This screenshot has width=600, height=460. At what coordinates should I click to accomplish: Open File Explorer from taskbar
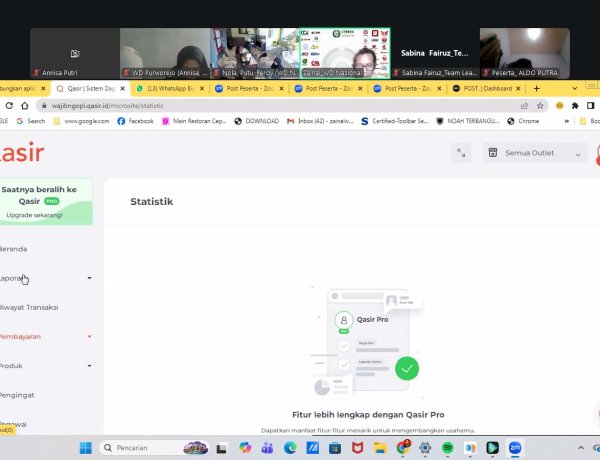[380, 448]
